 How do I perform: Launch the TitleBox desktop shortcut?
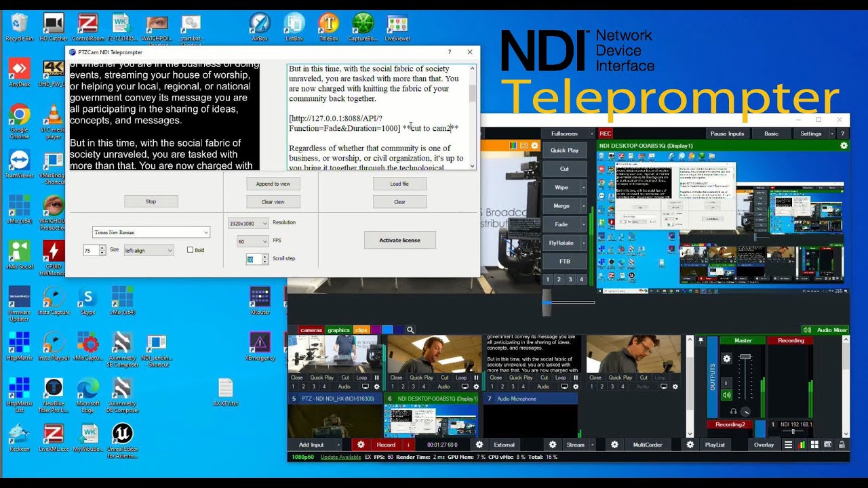[328, 28]
